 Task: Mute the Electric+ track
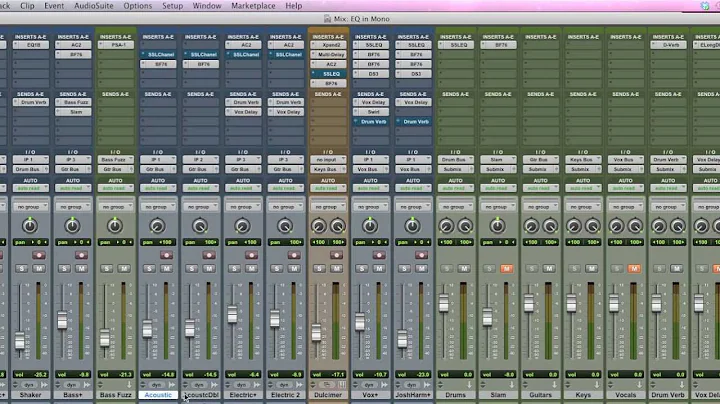point(251,269)
